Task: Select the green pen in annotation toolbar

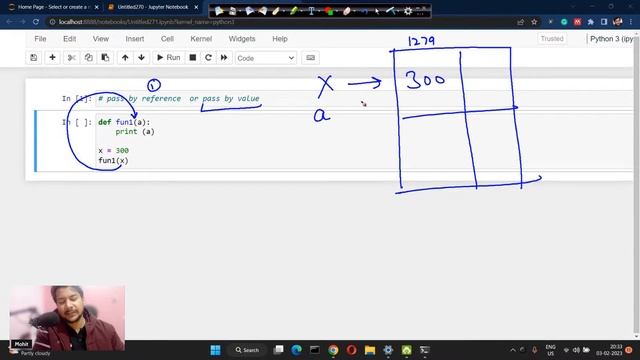Action: [293, 11]
